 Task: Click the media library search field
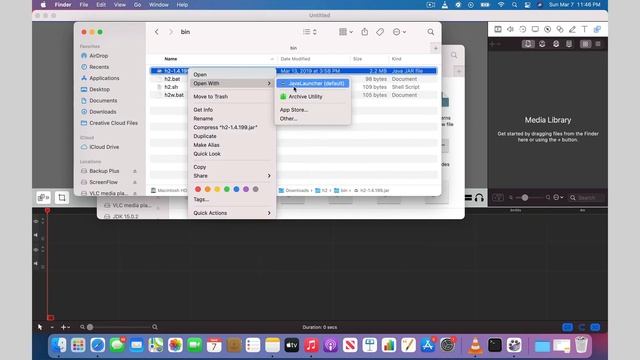(x=586, y=198)
